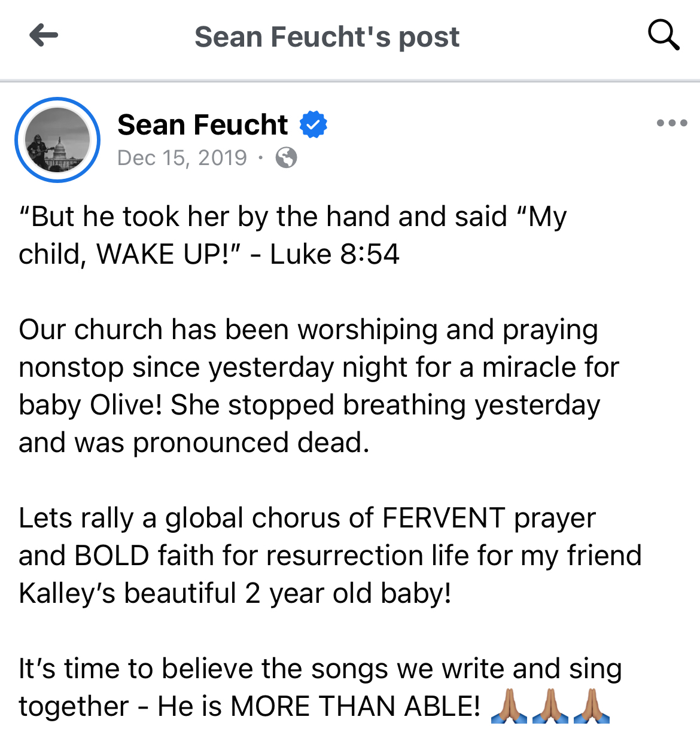Click the "Luke 8:54" verse reference
Image resolution: width=700 pixels, height=735 pixels.
(334, 254)
